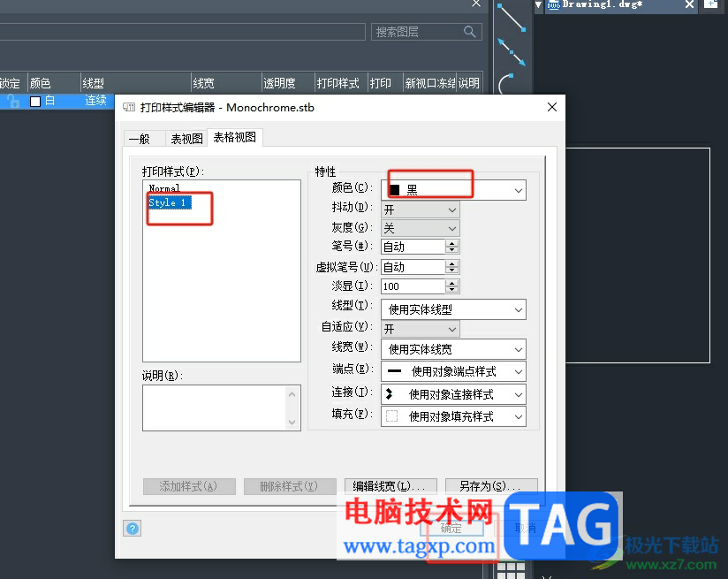This screenshot has height=579, width=728.
Task: Click the 删除样式(Y) button
Action: click(290, 486)
